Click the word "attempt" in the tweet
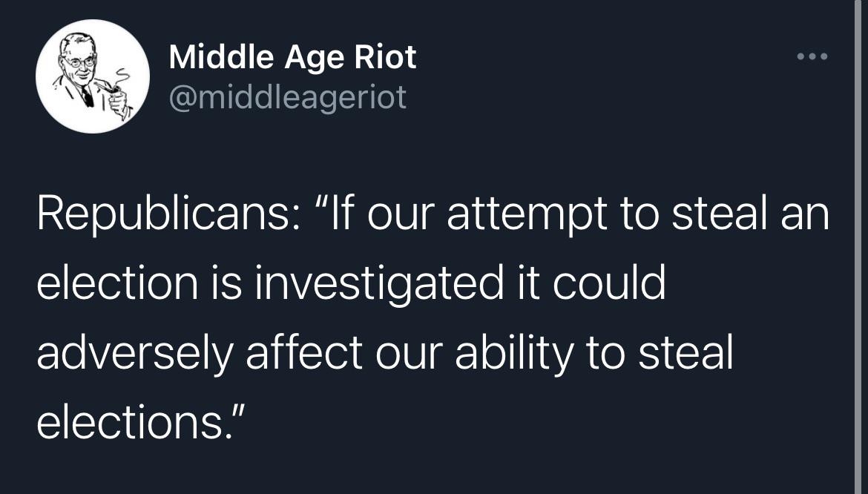The height and width of the screenshot is (494, 868). click(527, 215)
